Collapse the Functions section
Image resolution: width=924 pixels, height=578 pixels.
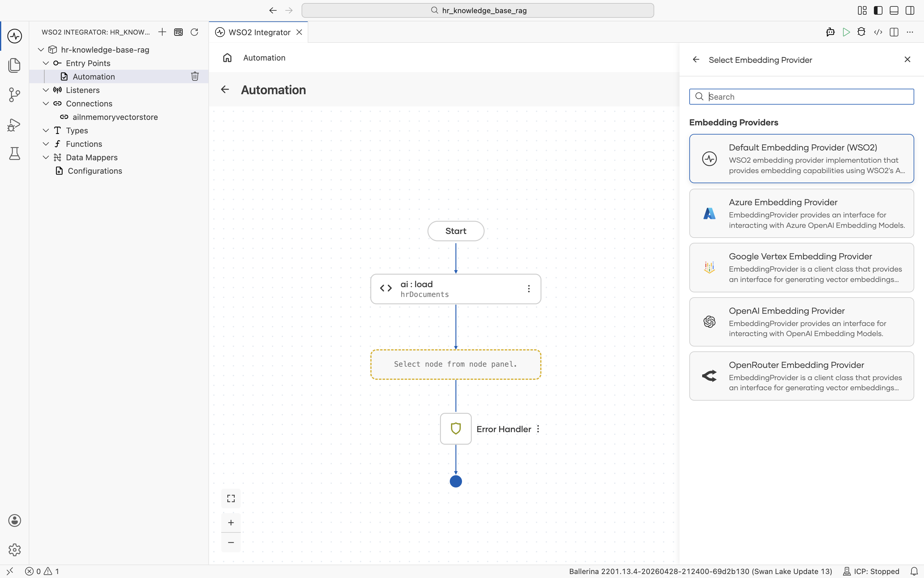tap(46, 144)
